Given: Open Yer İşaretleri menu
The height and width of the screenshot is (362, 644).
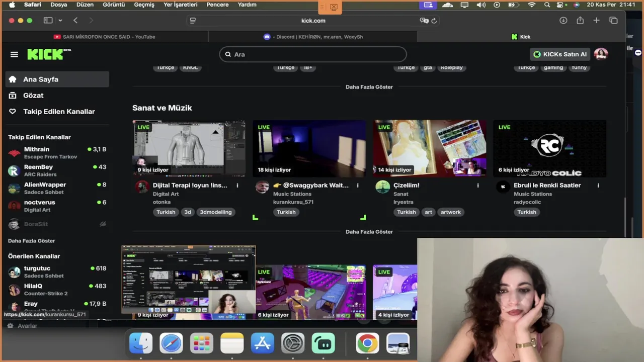Looking at the screenshot, I should point(182,5).
